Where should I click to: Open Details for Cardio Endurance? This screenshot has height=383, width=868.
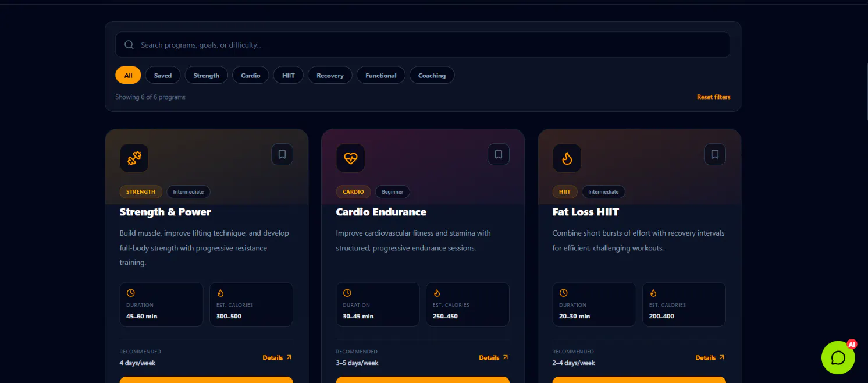(493, 357)
